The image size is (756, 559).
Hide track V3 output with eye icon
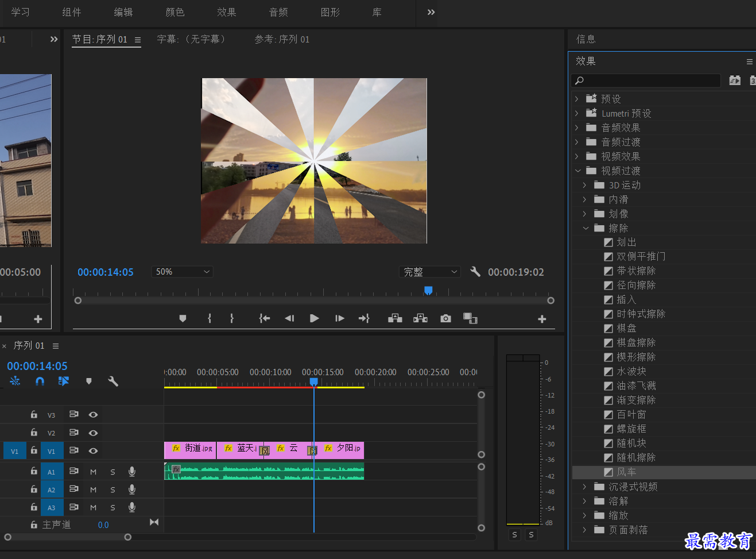[93, 415]
